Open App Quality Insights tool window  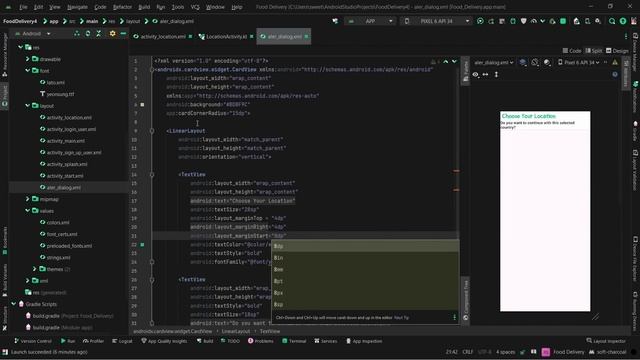pyautogui.click(x=164, y=341)
